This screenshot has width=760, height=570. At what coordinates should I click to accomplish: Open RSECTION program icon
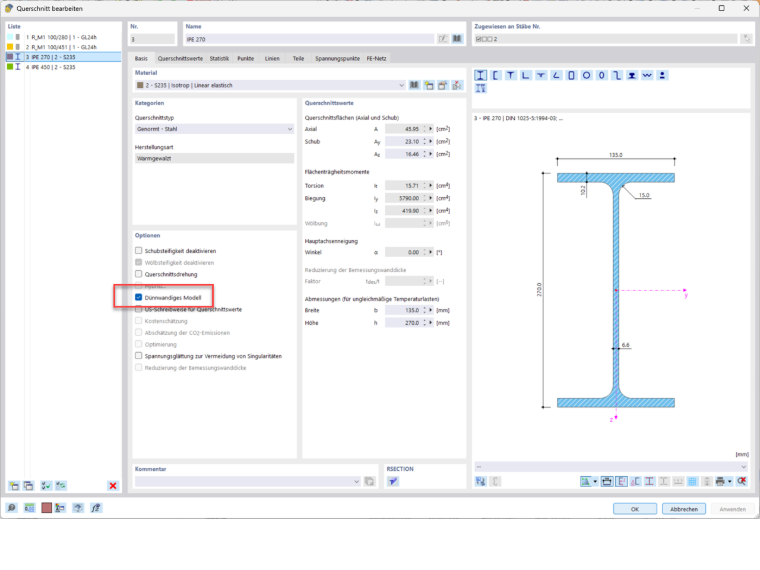click(393, 481)
